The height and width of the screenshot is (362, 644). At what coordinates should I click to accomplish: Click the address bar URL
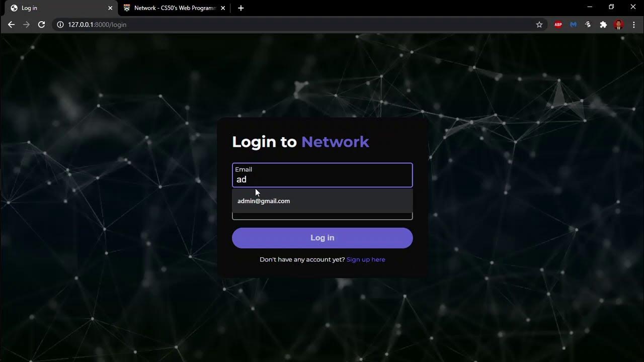[x=97, y=25]
